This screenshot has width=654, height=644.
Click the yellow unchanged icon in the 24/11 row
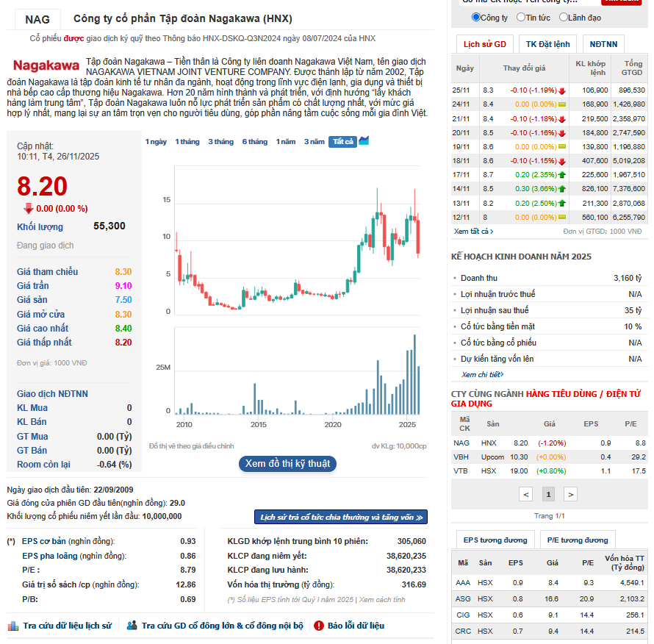click(x=562, y=104)
